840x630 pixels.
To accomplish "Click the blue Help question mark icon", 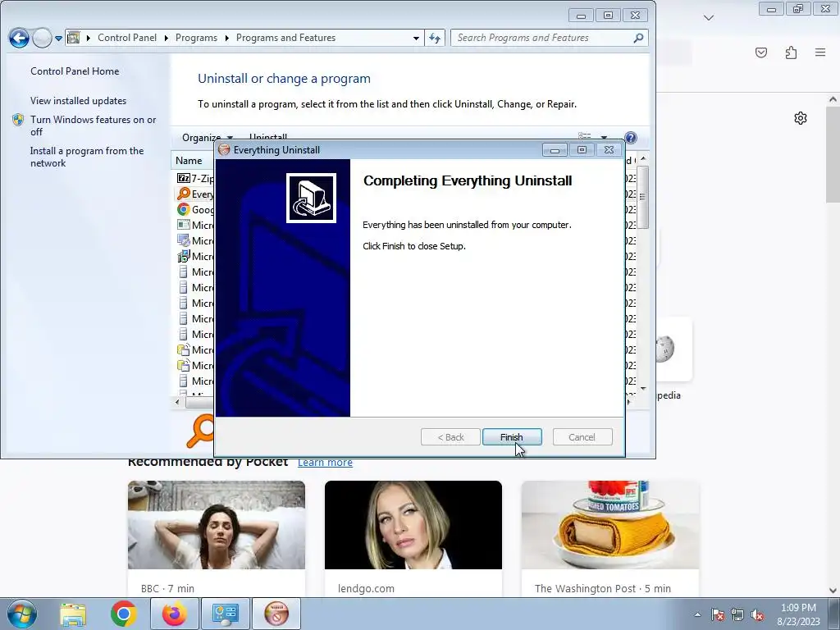I will (631, 138).
